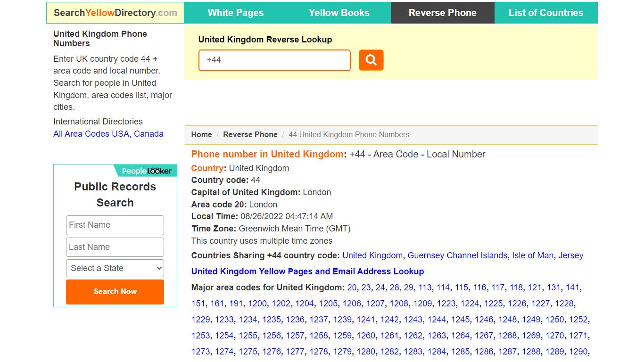Select area code 1280
The width and height of the screenshot is (644, 362).
(366, 352)
